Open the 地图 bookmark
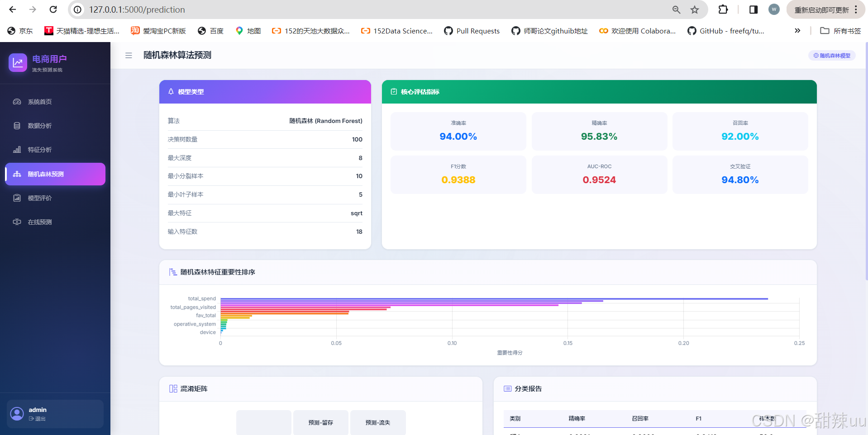868x435 pixels. tap(248, 31)
